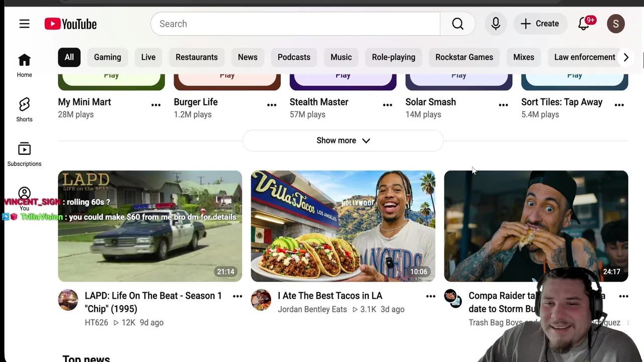644x362 pixels.
Task: Open more actions for Compa Raider video
Action: pyautogui.click(x=624, y=296)
